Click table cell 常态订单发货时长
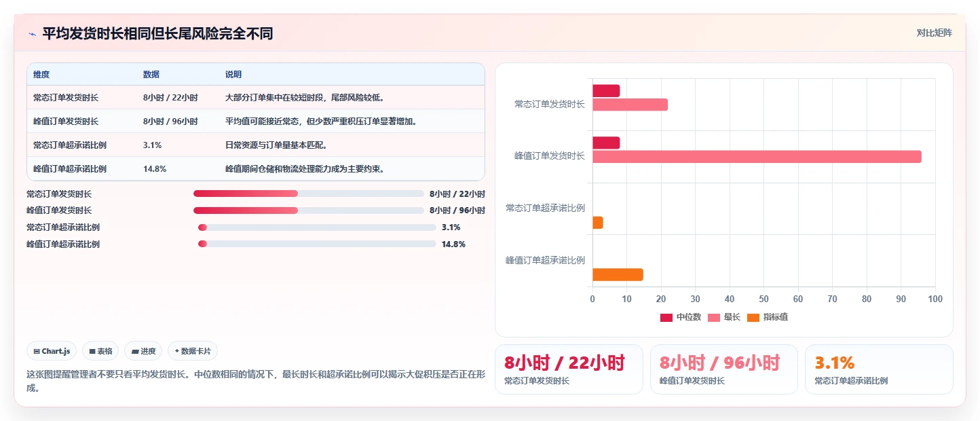This screenshot has width=980, height=421. (x=66, y=98)
